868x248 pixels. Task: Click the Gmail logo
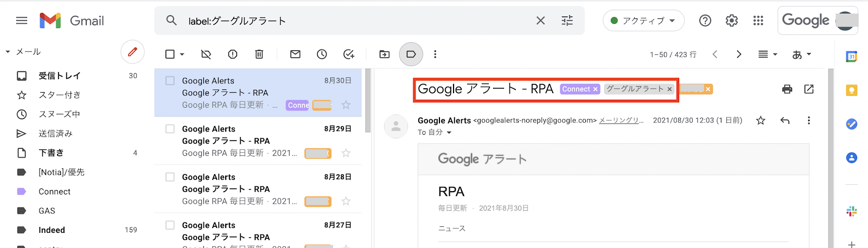pyautogui.click(x=72, y=21)
